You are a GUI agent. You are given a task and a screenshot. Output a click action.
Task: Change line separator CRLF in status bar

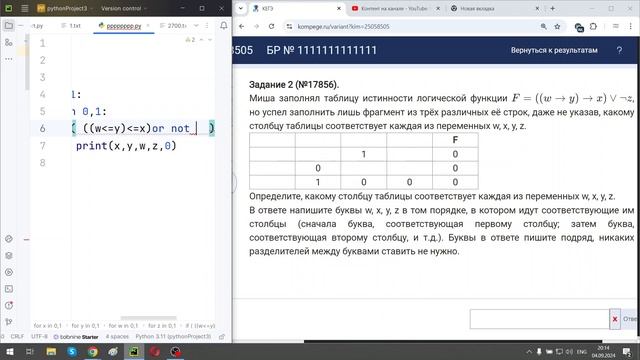coord(17,337)
